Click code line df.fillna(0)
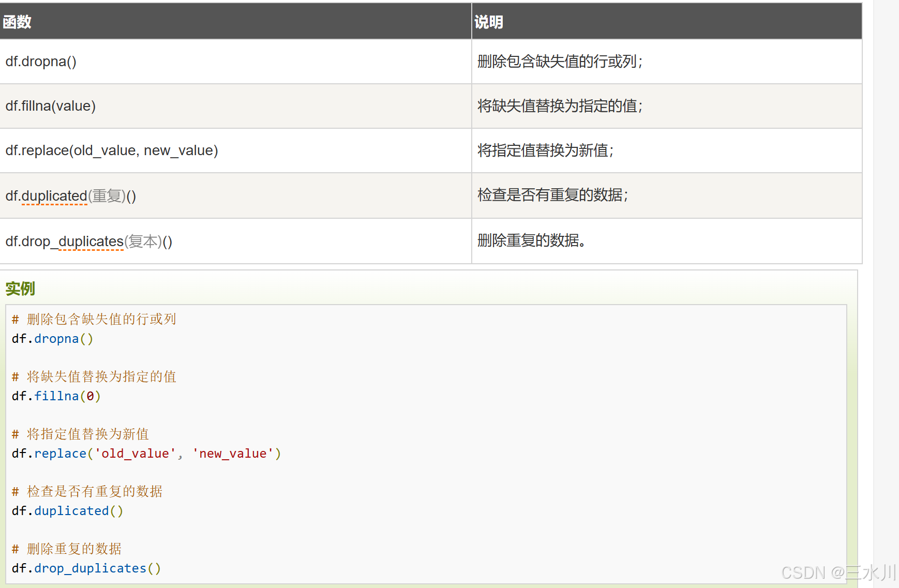The height and width of the screenshot is (588, 899). coord(56,396)
